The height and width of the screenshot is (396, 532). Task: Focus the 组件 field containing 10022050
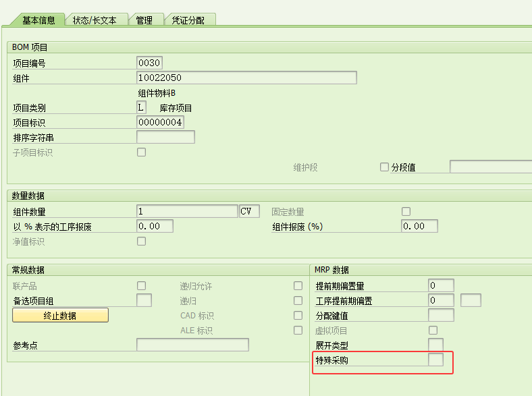click(246, 78)
